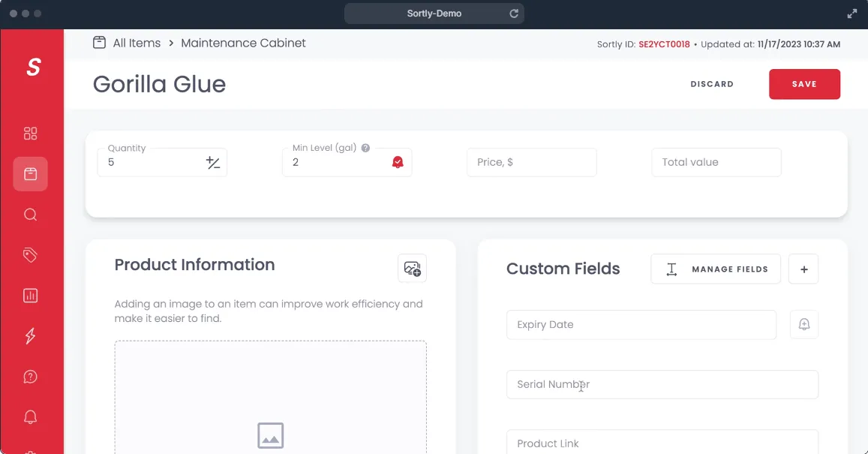Screen dimensions: 868x454
Task: Go to Maintenance Cabinet breadcrumb
Action: tap(243, 44)
